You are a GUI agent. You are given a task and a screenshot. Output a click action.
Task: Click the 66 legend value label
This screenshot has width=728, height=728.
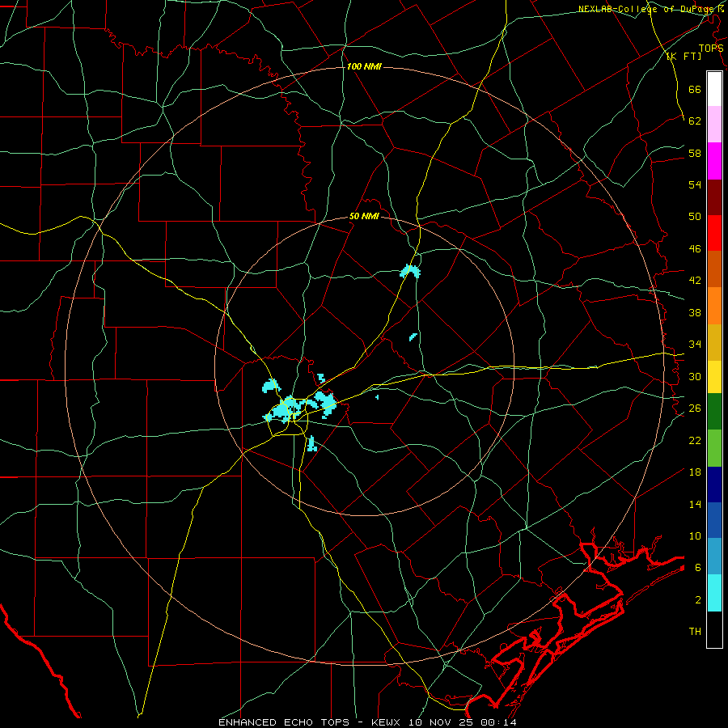695,89
